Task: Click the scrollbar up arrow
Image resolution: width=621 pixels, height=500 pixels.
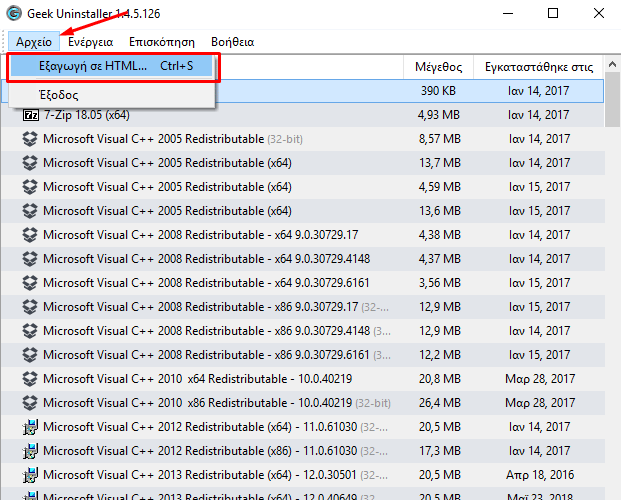Action: (x=612, y=64)
